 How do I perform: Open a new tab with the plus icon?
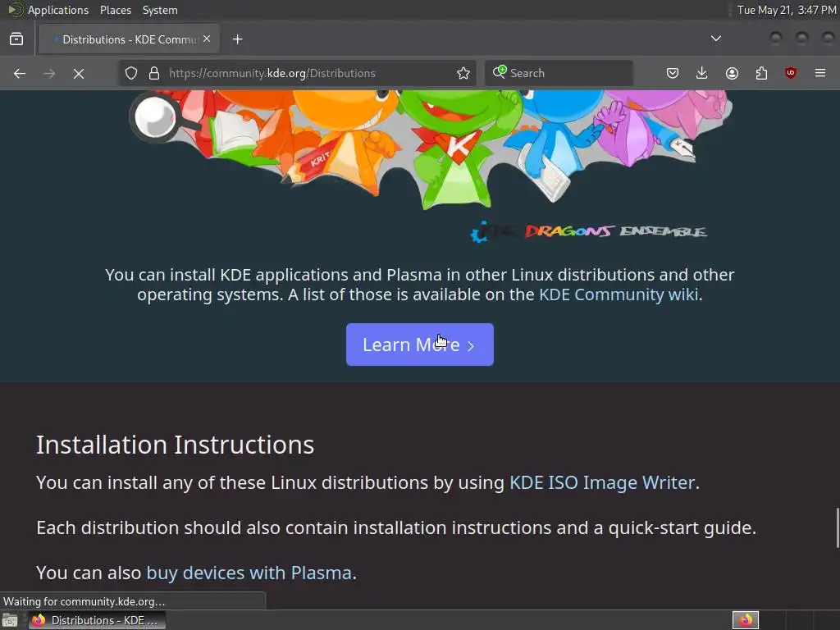[x=237, y=39]
